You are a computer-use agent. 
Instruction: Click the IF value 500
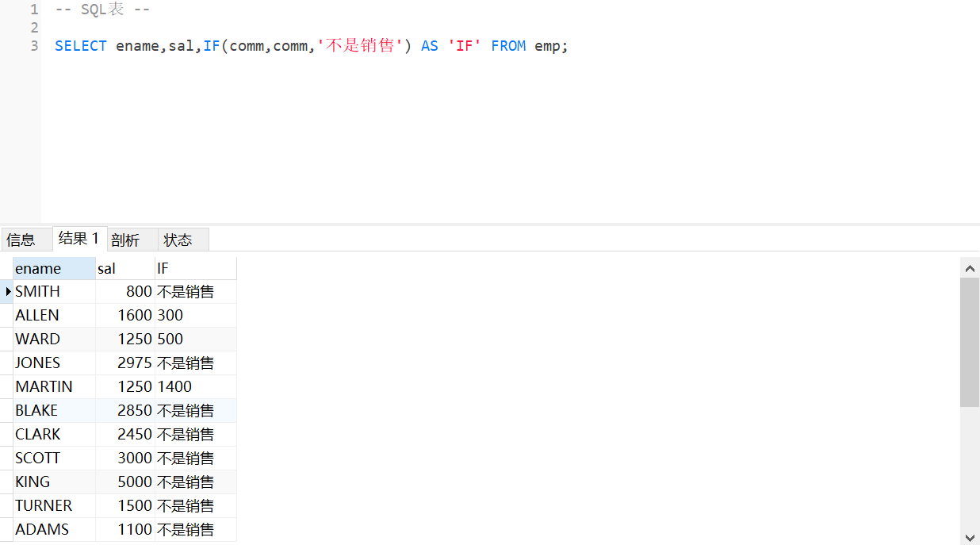pyautogui.click(x=195, y=340)
